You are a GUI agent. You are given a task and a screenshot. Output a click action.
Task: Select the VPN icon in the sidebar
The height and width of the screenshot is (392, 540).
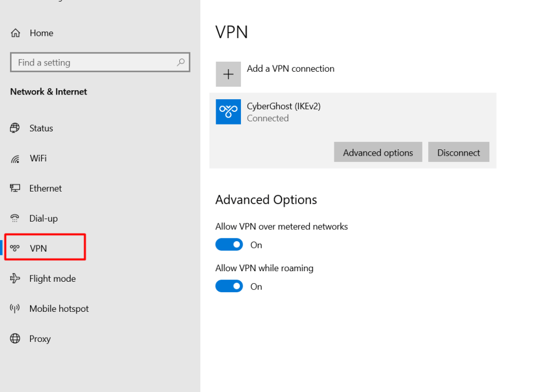[15, 247]
